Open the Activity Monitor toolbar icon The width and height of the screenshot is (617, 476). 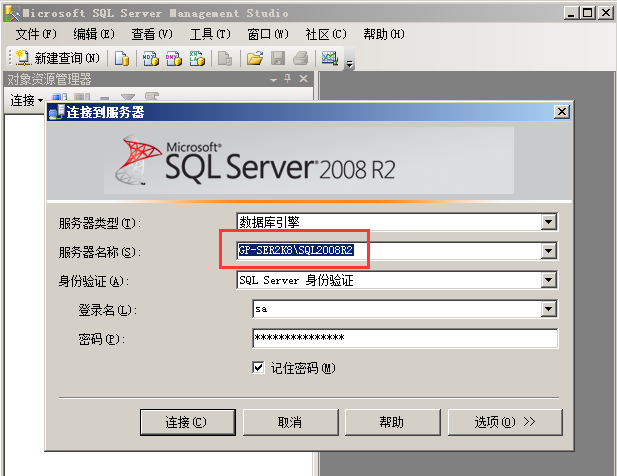point(329,58)
